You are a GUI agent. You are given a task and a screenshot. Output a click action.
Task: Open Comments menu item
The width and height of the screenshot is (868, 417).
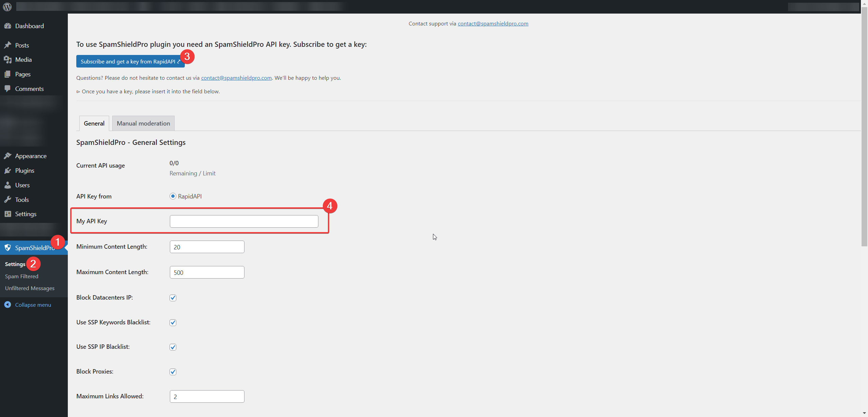coord(34,89)
